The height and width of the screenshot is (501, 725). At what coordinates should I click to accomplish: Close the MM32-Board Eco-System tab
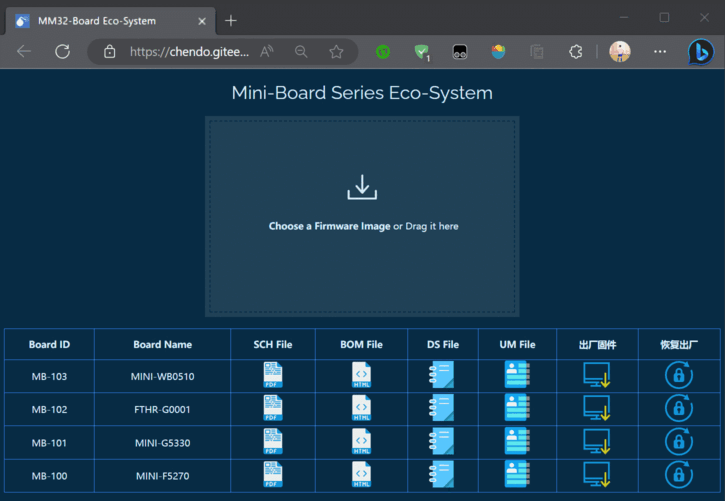[202, 20]
